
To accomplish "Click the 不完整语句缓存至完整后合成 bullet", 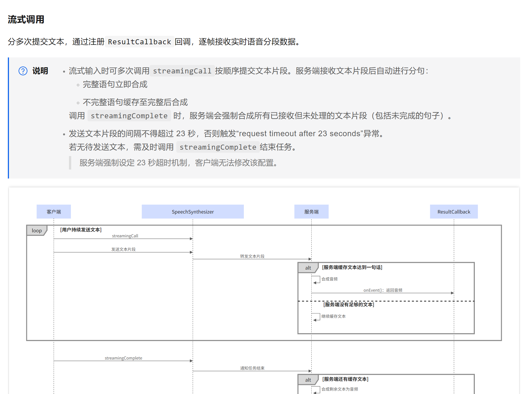I will [135, 102].
